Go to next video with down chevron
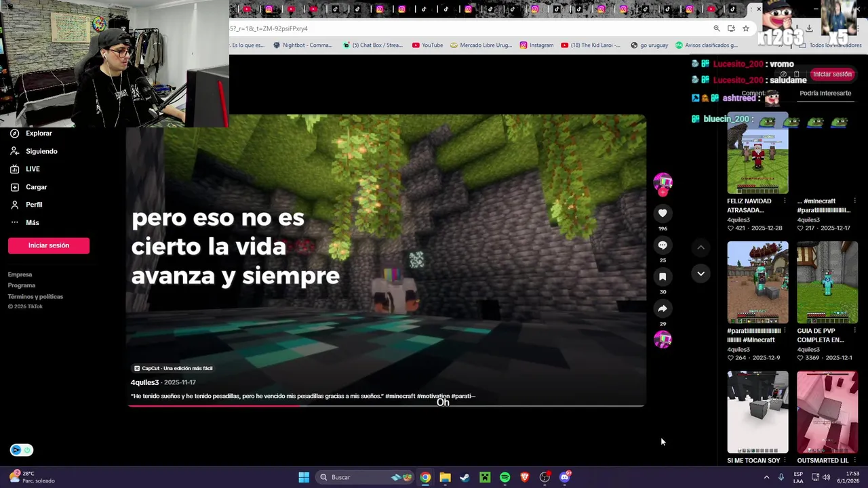This screenshot has height=488, width=868. tap(701, 273)
